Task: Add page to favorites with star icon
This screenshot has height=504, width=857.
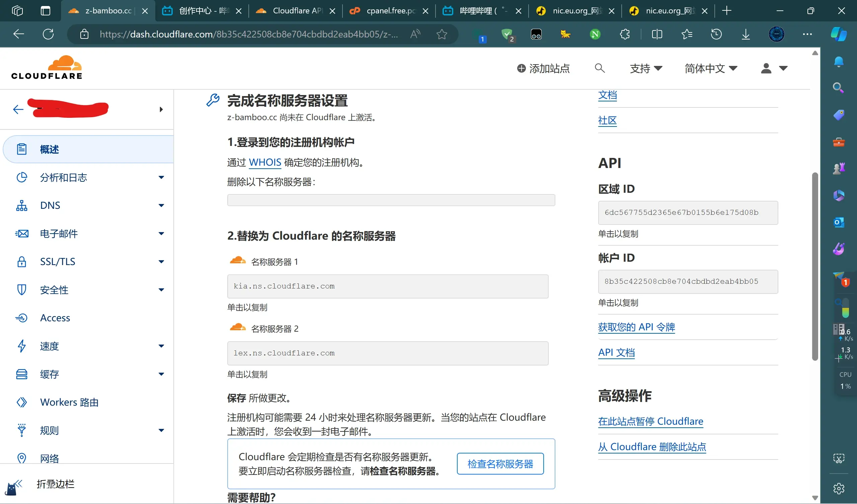Action: [442, 34]
